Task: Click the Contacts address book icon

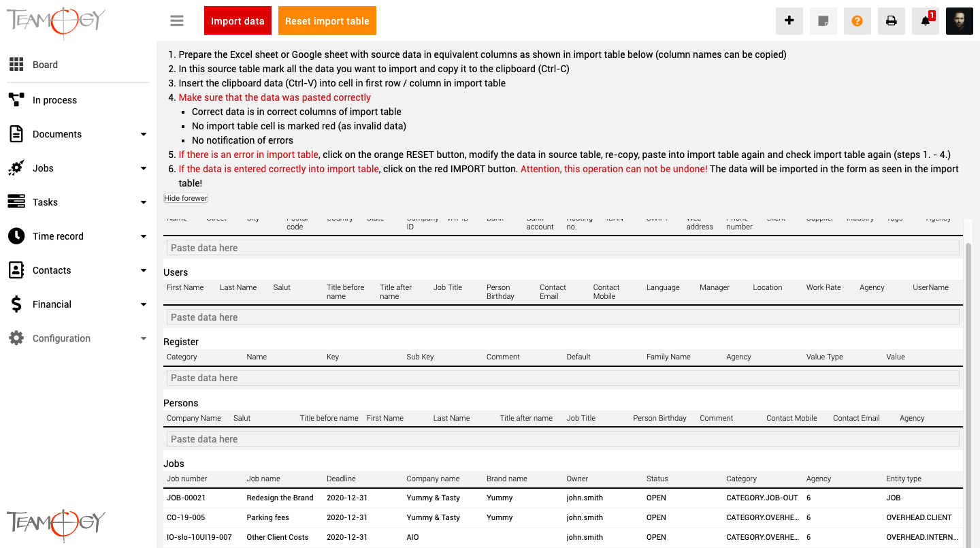Action: pyautogui.click(x=16, y=270)
